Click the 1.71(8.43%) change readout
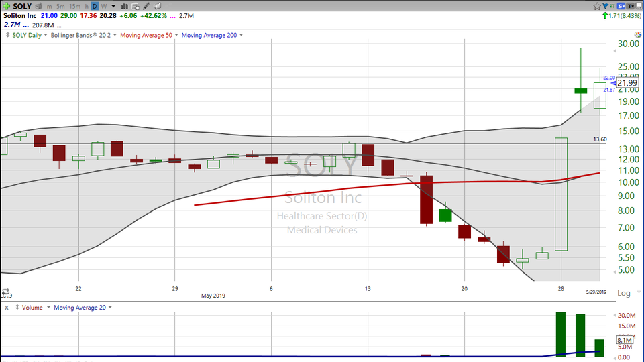The width and height of the screenshot is (644, 362). [625, 16]
